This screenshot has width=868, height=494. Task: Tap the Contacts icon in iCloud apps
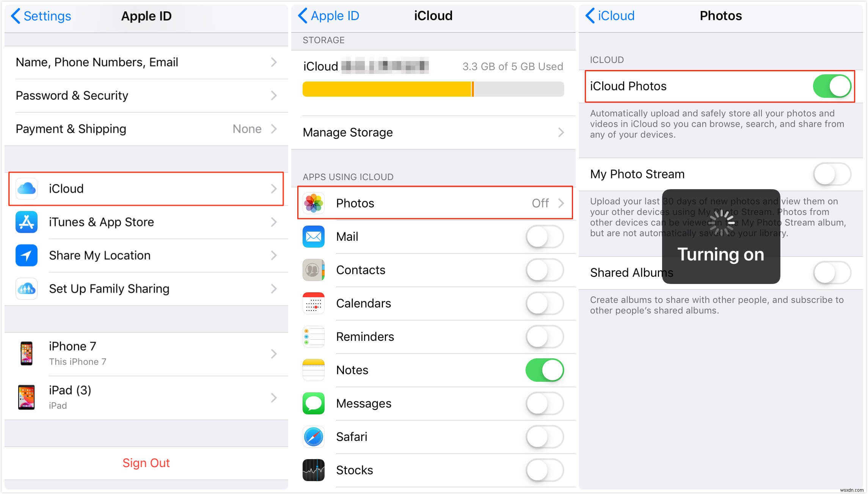(x=314, y=271)
